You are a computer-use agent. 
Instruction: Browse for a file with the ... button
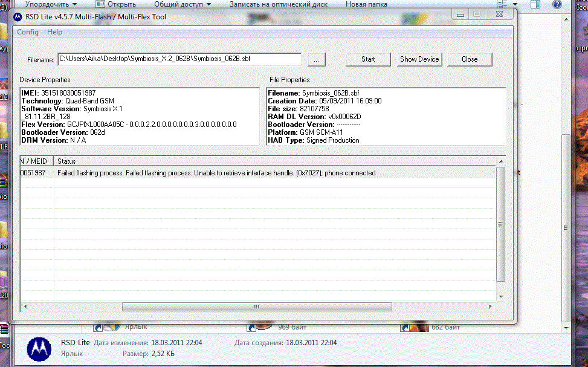click(317, 59)
